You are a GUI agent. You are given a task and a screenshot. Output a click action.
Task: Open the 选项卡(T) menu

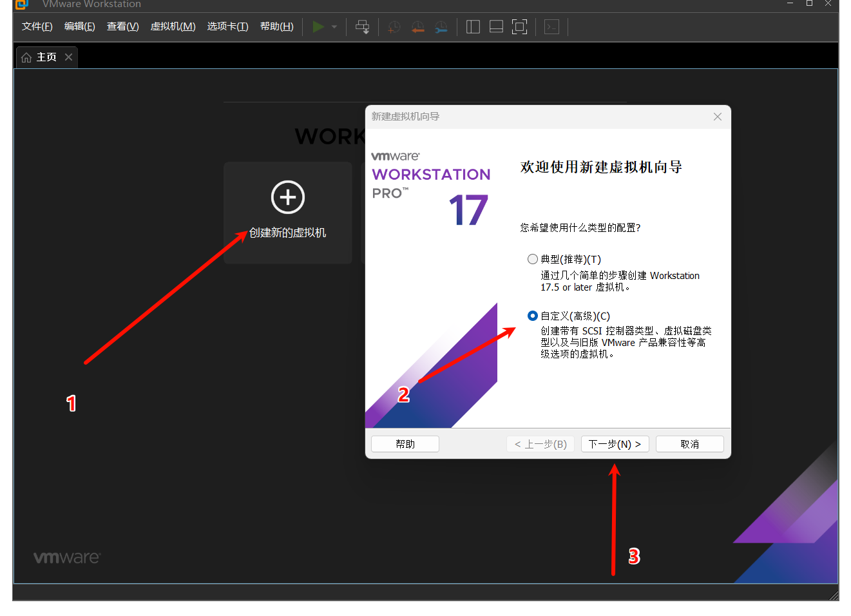pos(228,26)
